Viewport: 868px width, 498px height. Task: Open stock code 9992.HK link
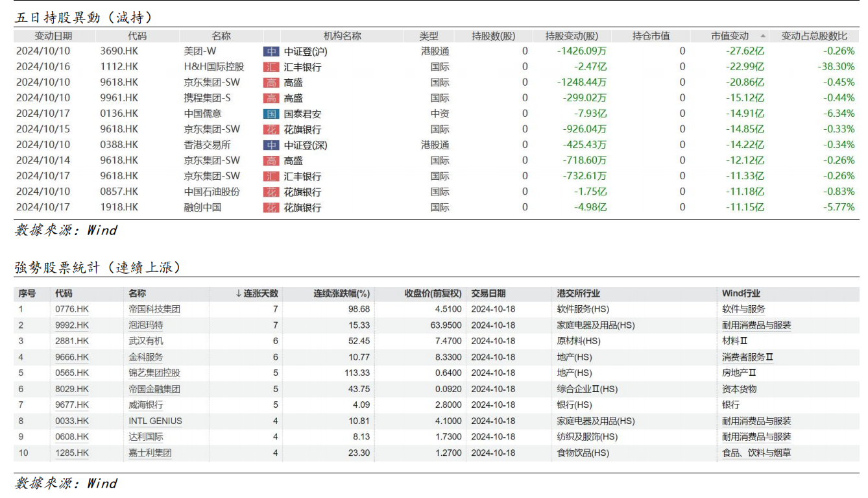tap(72, 325)
